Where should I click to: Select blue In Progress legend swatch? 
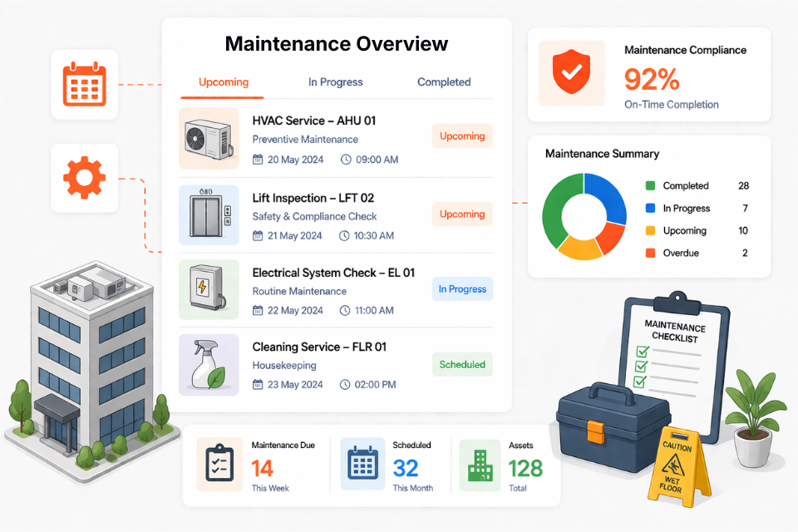[650, 208]
